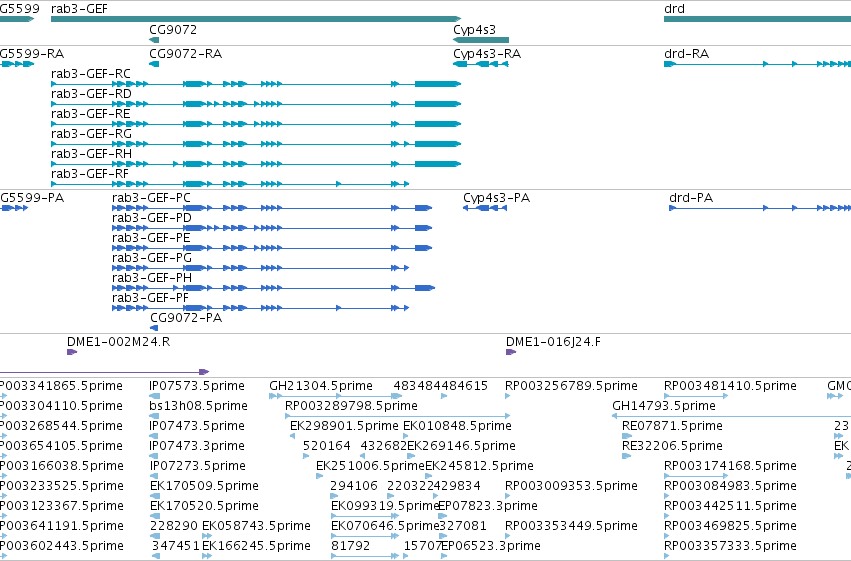Click protein rab3-GEF-PH
The width and height of the screenshot is (851, 561).
(x=273, y=288)
